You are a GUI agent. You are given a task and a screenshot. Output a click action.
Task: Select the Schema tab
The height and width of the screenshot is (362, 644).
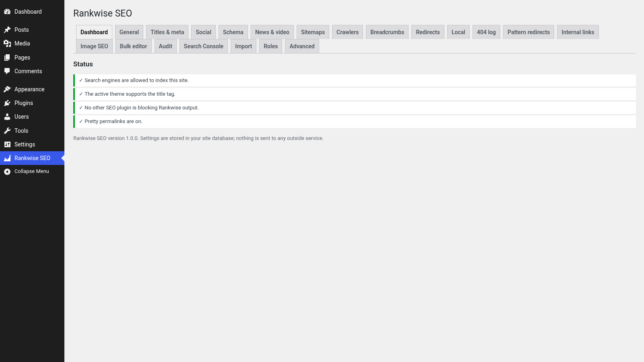pyautogui.click(x=233, y=32)
